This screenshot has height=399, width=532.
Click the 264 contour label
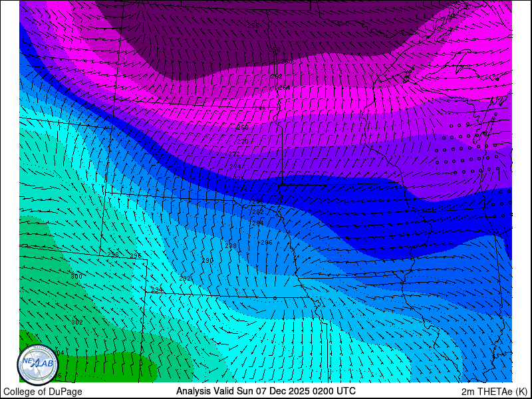285,88
